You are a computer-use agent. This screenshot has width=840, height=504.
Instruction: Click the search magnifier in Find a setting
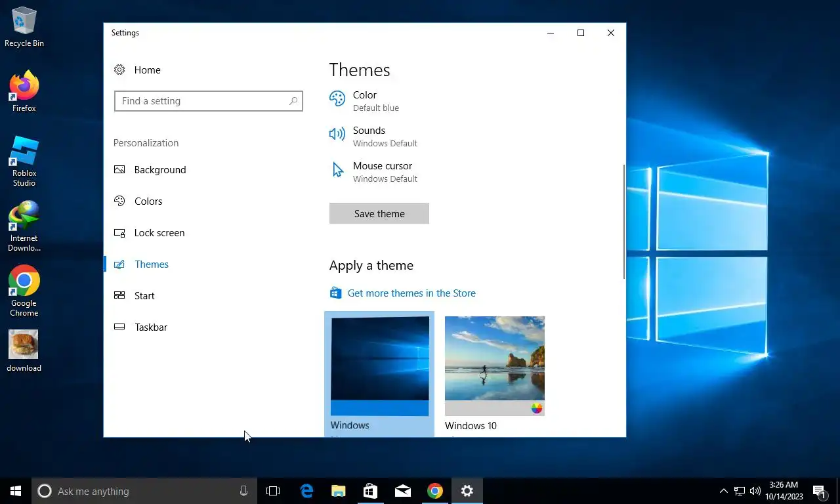coord(293,101)
